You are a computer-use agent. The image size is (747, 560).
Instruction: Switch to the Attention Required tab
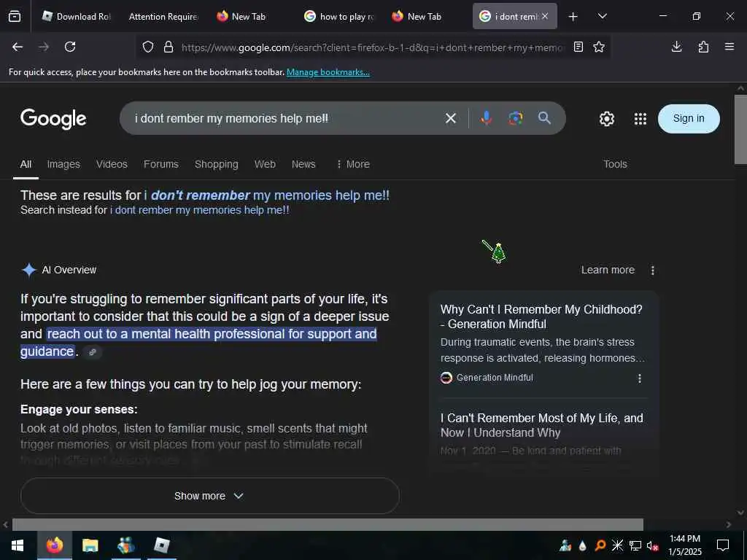coord(163,16)
